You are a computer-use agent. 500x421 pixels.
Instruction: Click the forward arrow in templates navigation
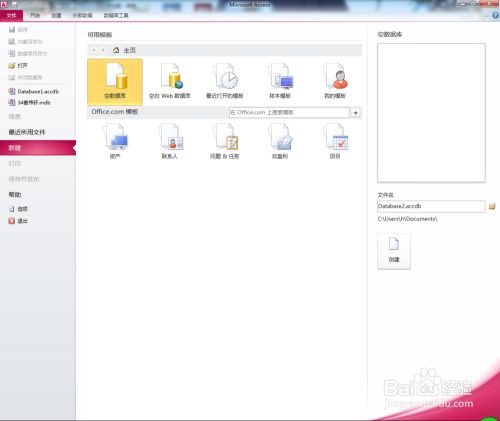[103, 50]
